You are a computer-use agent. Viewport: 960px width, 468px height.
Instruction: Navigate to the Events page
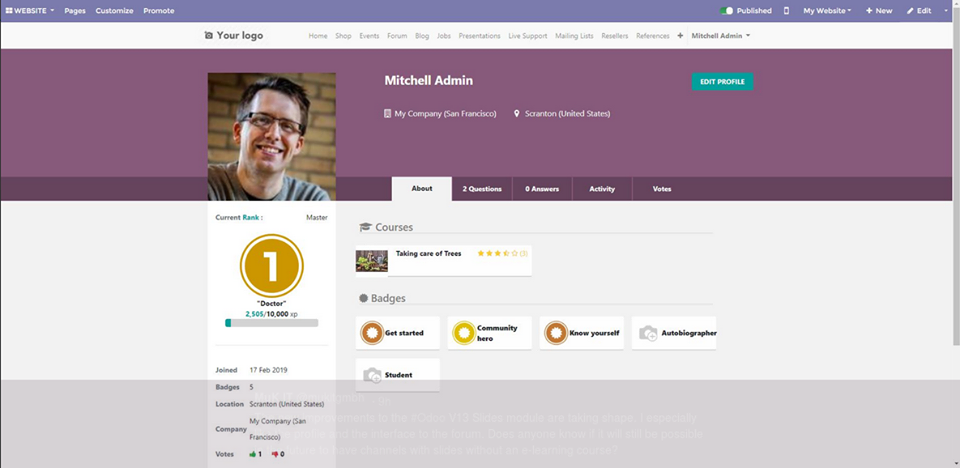(369, 36)
